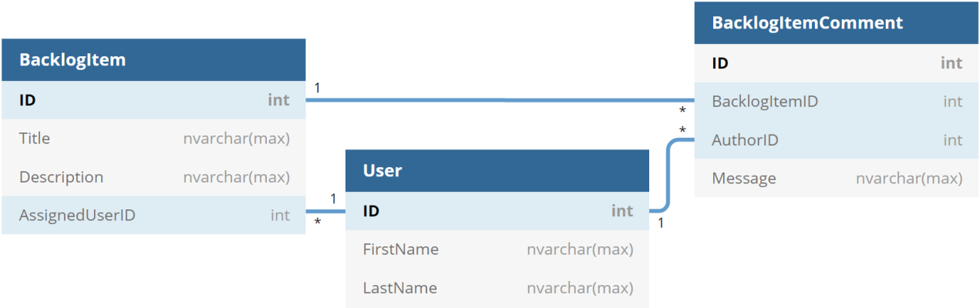This screenshot has width=980, height=308.
Task: Click the ID row in User table
Action: 497,211
